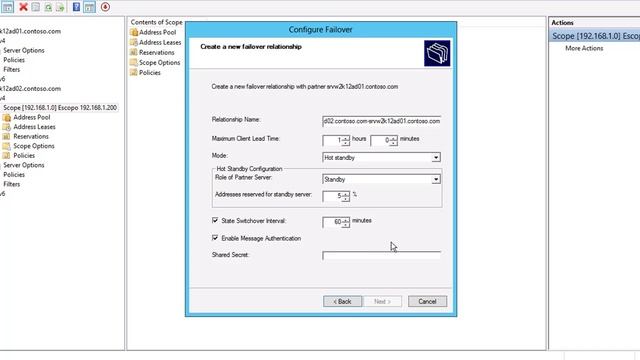640x360 pixels.
Task: Click More Actions in the Actions pane
Action: (584, 48)
